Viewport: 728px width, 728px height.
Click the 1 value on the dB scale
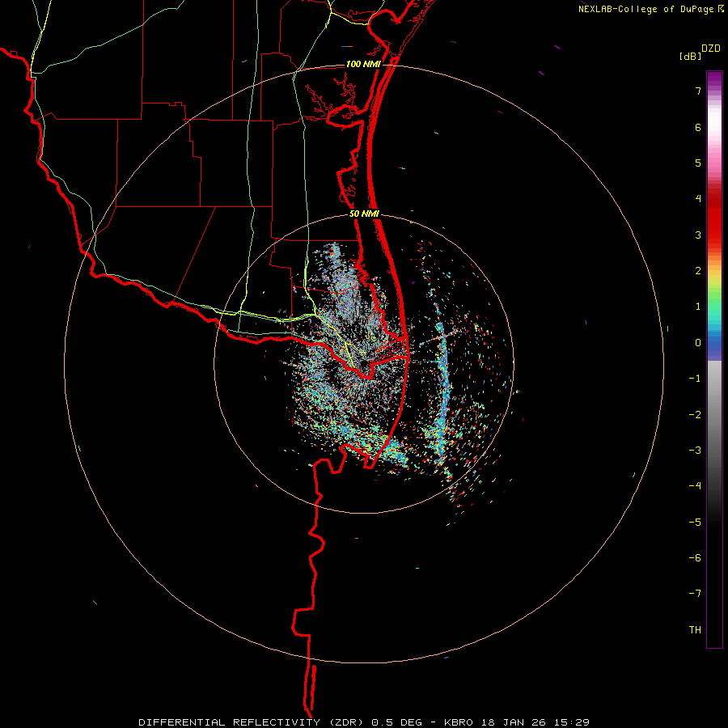698,307
